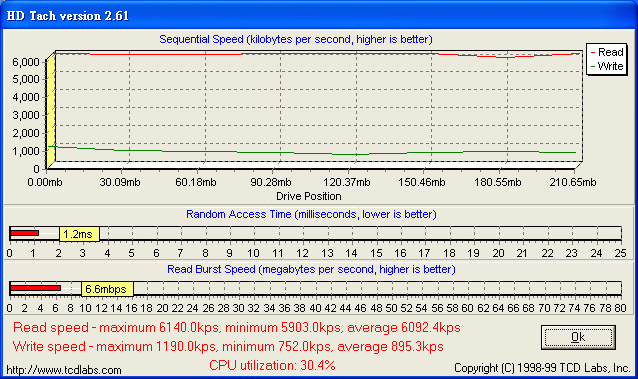Click the Ok button

[578, 337]
